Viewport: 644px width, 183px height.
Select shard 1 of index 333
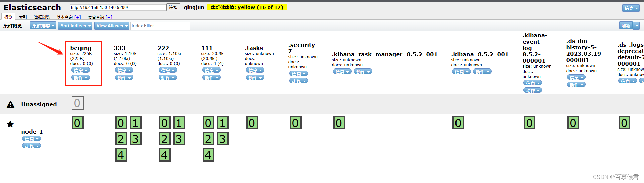pos(136,123)
